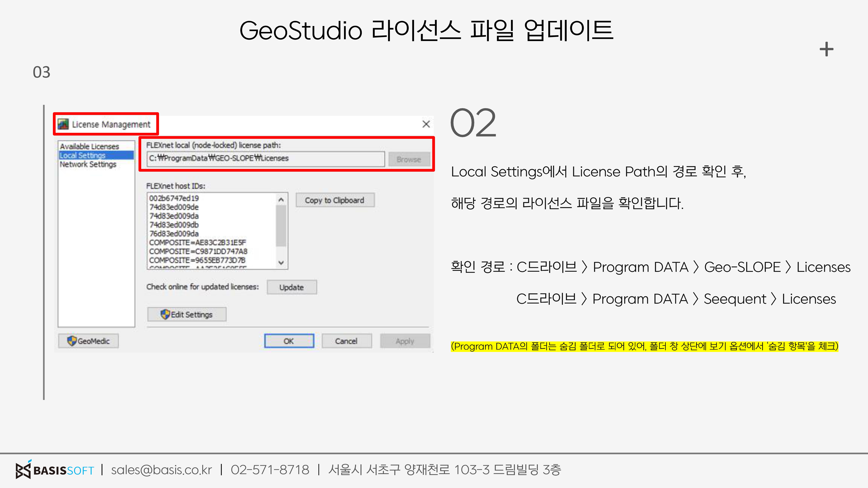Select Network Settings in the left list
This screenshot has height=488, width=868.
pyautogui.click(x=88, y=164)
